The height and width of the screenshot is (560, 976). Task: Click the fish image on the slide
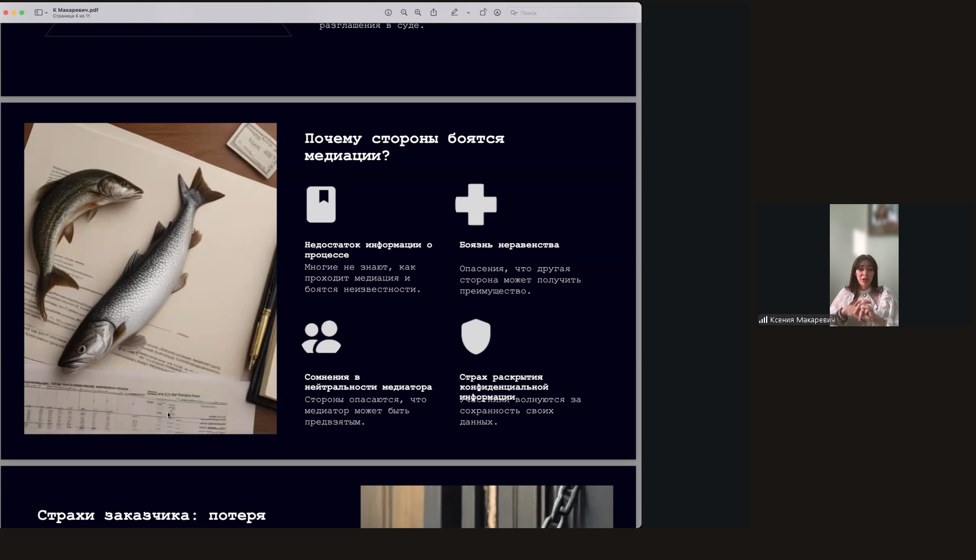point(150,278)
